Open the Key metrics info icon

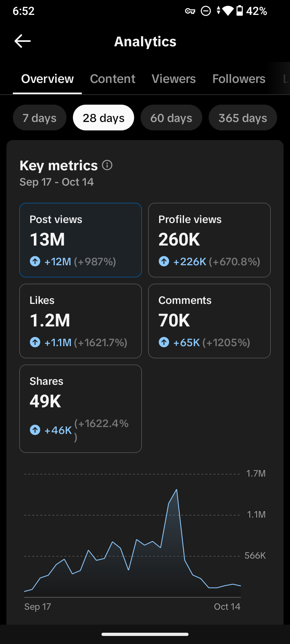coord(107,165)
